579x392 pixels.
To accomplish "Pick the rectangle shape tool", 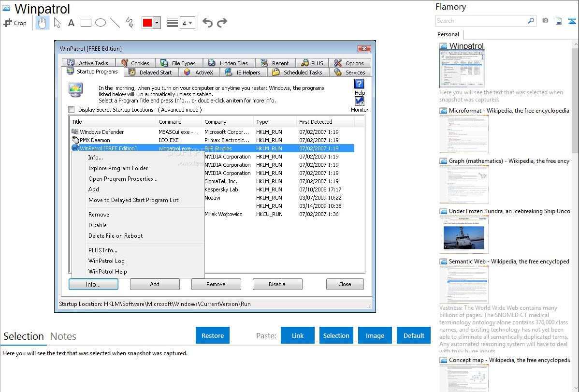I will click(x=86, y=23).
